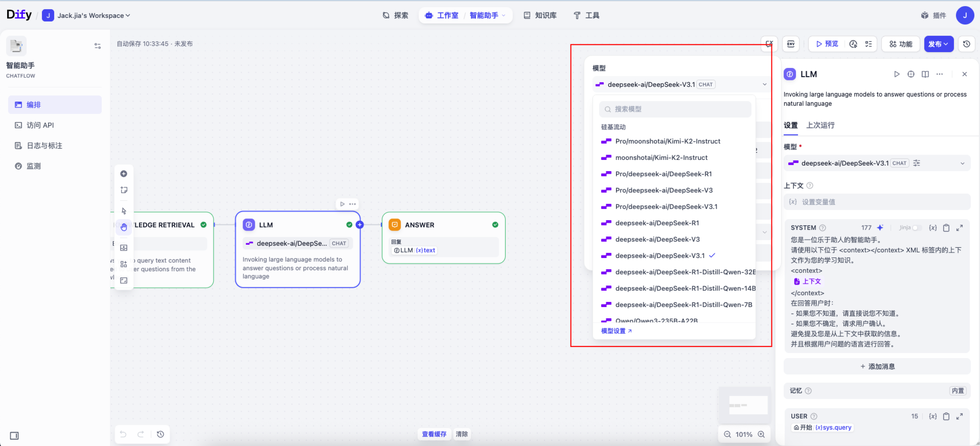Open the 知识库 knowledge tab
This screenshot has height=446, width=980.
(x=540, y=15)
